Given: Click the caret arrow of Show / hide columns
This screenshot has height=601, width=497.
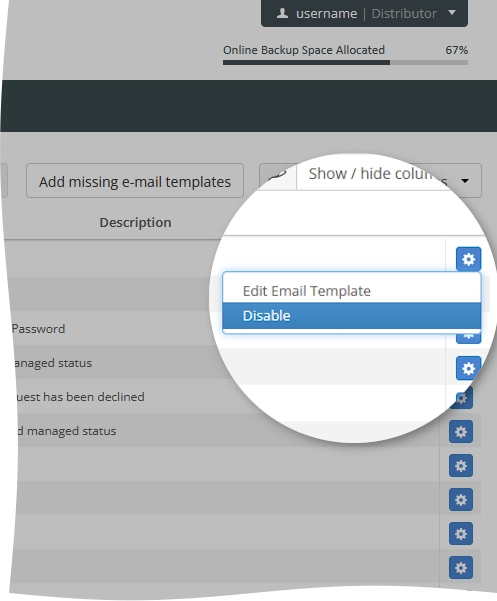Looking at the screenshot, I should (x=465, y=181).
